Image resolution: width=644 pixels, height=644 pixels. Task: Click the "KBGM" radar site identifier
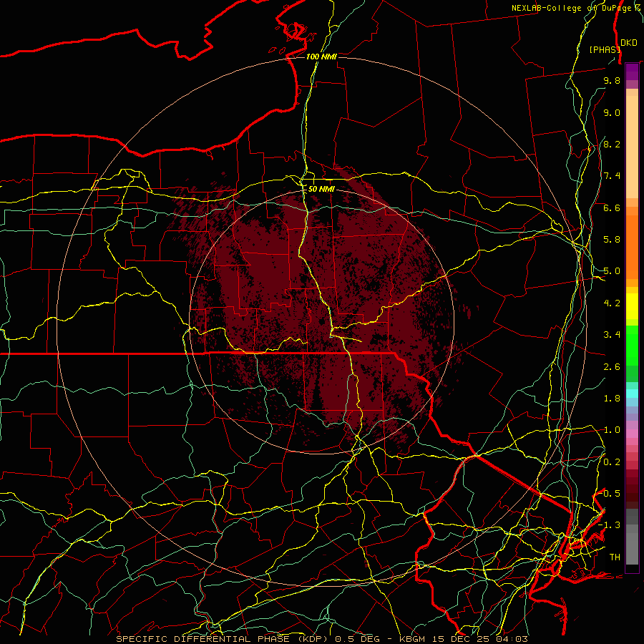[x=414, y=639]
